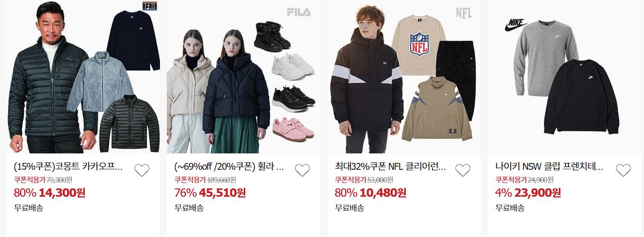The image size is (644, 237).
Task: Open the (~69%off /20%쿠폰) 휠라 title
Action: [229, 167]
